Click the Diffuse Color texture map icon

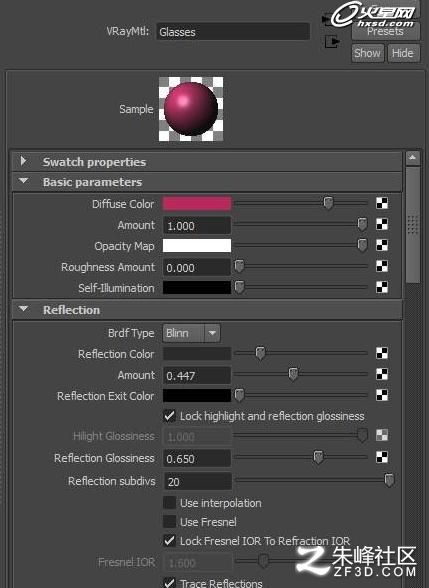tap(382, 203)
